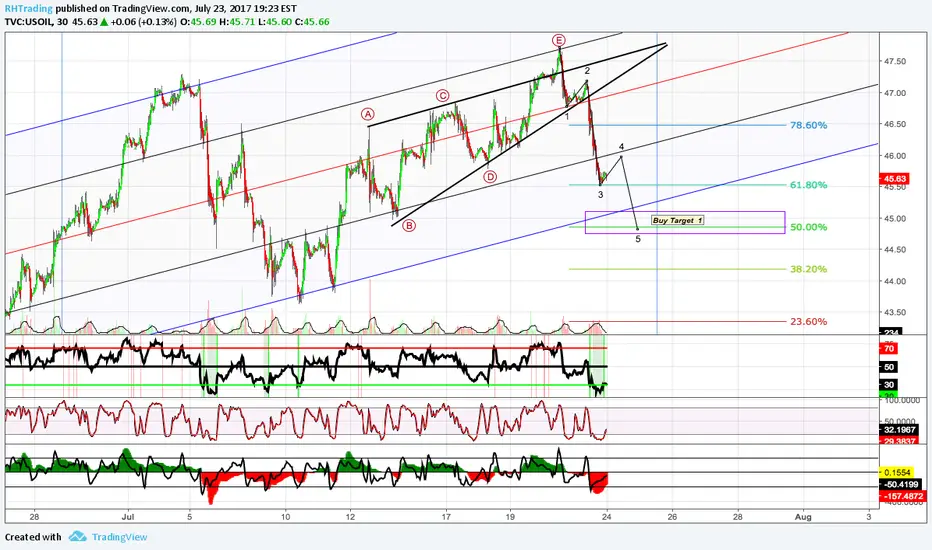The height and width of the screenshot is (550, 932).
Task: Click the red -157.4872 indicator value tag
Action: pos(902,496)
